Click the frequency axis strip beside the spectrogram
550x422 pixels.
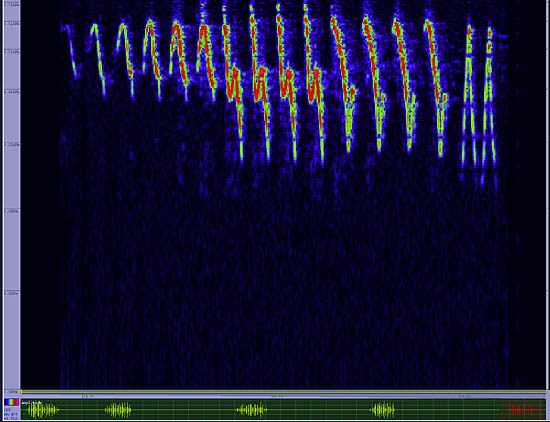click(12, 196)
